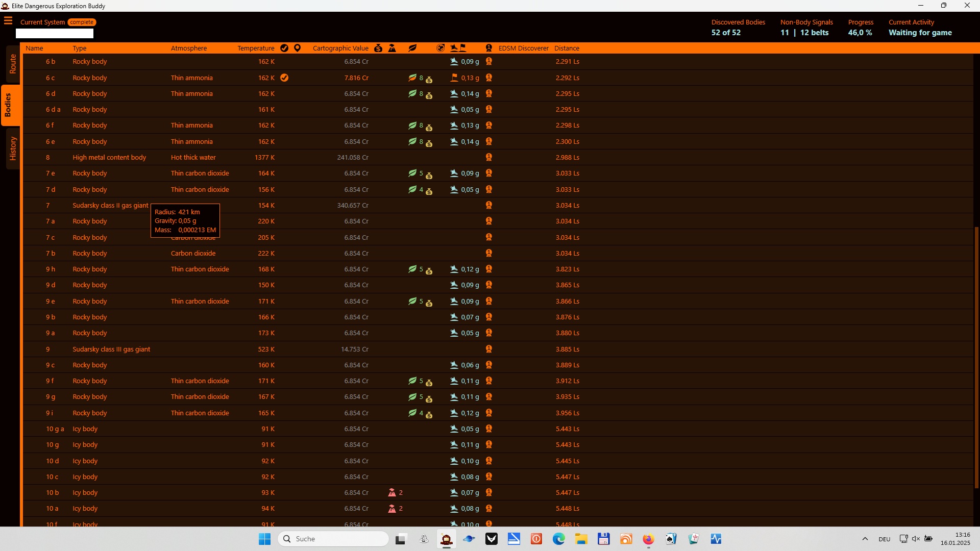Switch to the Route tab
The image size is (980, 551).
click(12, 64)
